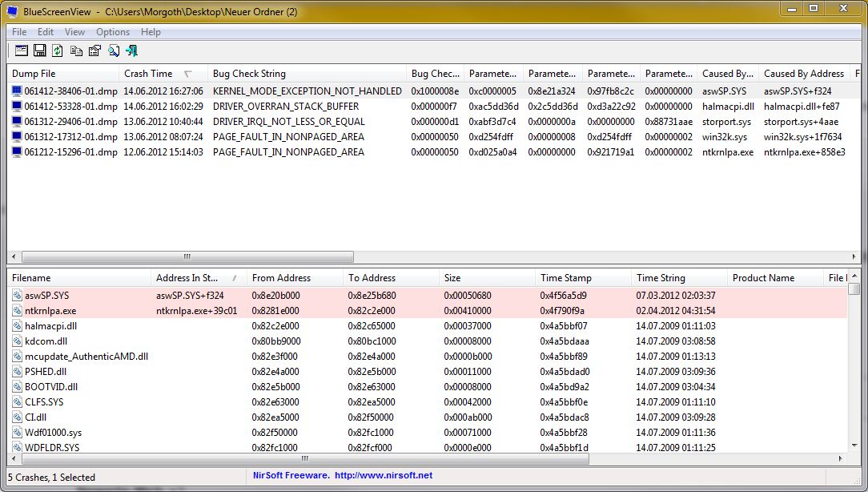
Task: Click file icon next to ntkrnlpa.exe in lower pane
Action: click(x=17, y=311)
